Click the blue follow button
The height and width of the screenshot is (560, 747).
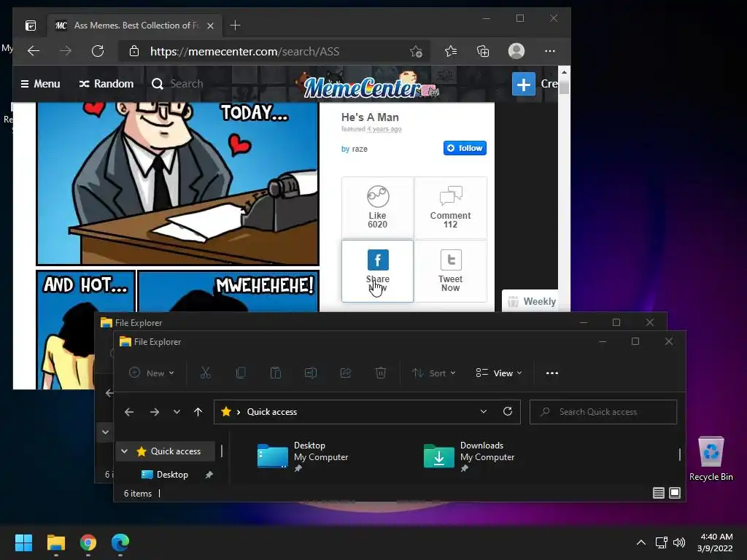(x=465, y=148)
